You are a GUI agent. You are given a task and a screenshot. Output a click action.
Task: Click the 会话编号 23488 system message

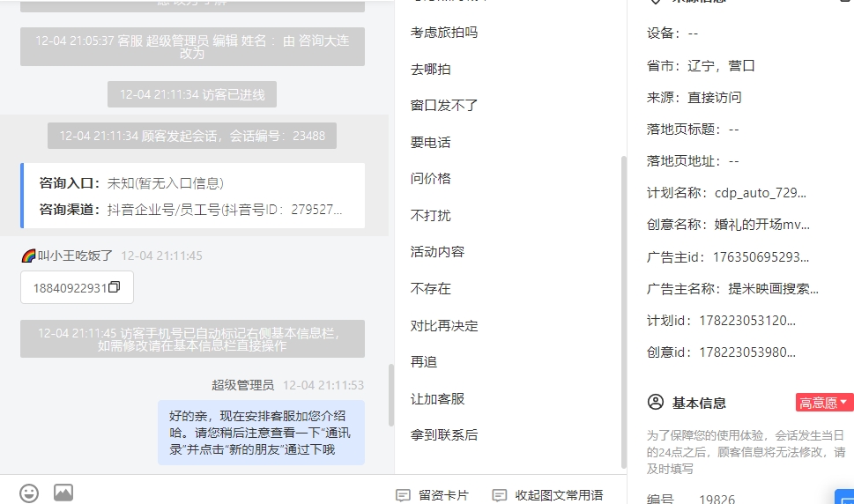[192, 136]
